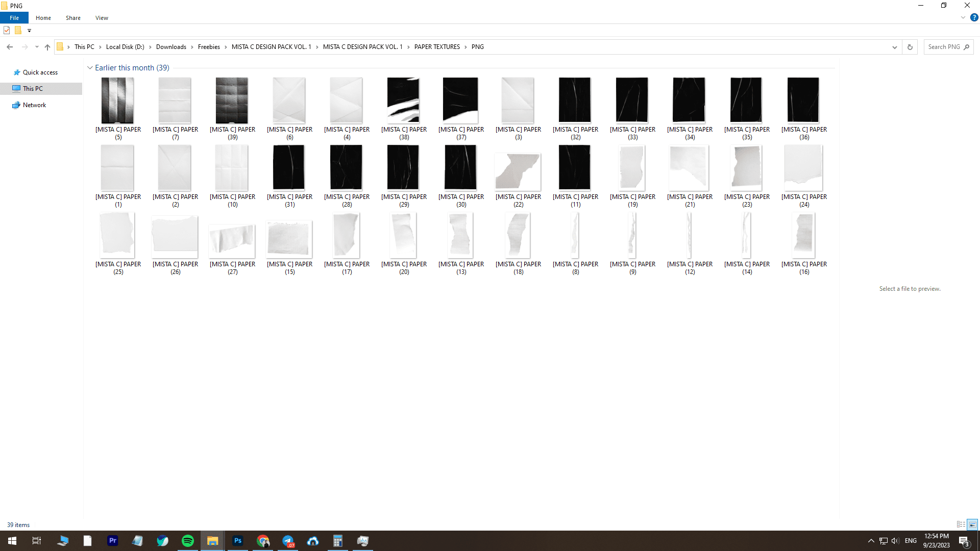Expand the ribbon with the chevron
This screenshot has height=551, width=980.
coord(963,17)
